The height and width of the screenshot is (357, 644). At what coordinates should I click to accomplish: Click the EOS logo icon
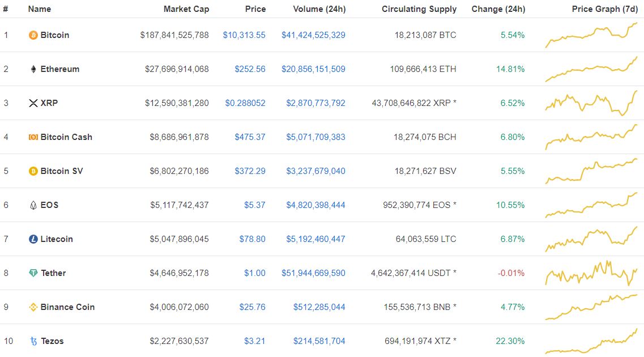[33, 205]
